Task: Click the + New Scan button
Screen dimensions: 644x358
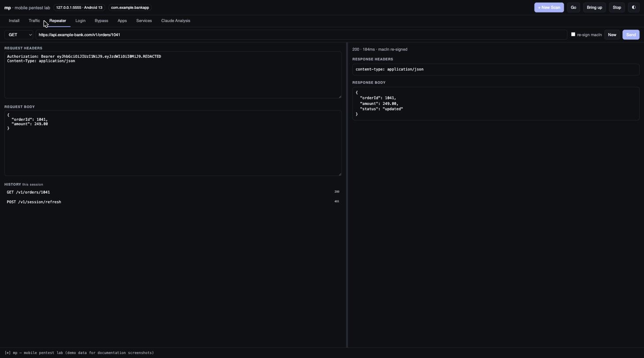Action: tap(549, 7)
